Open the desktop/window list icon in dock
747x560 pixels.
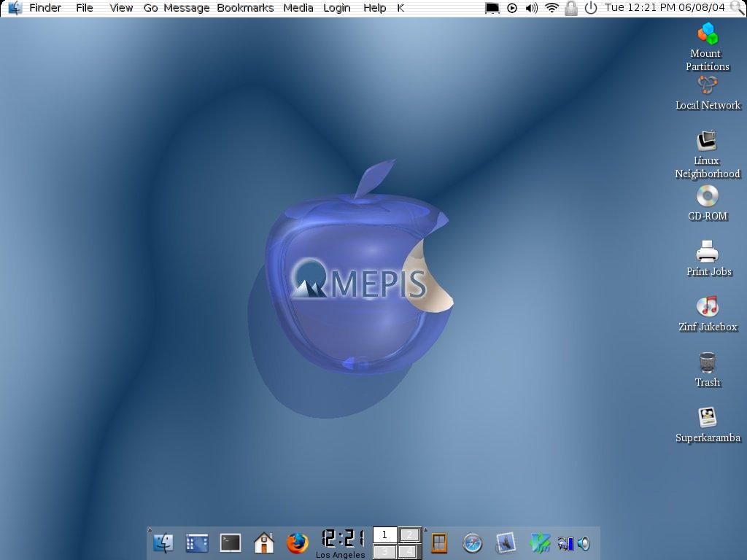[x=197, y=542]
